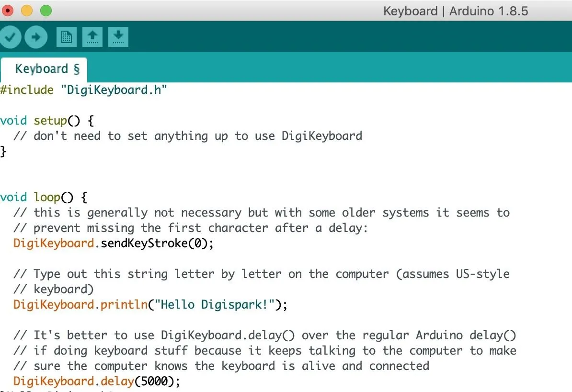This screenshot has width=572, height=392.
Task: Click the #include "DigiKeyboard.h" line
Action: 83,90
